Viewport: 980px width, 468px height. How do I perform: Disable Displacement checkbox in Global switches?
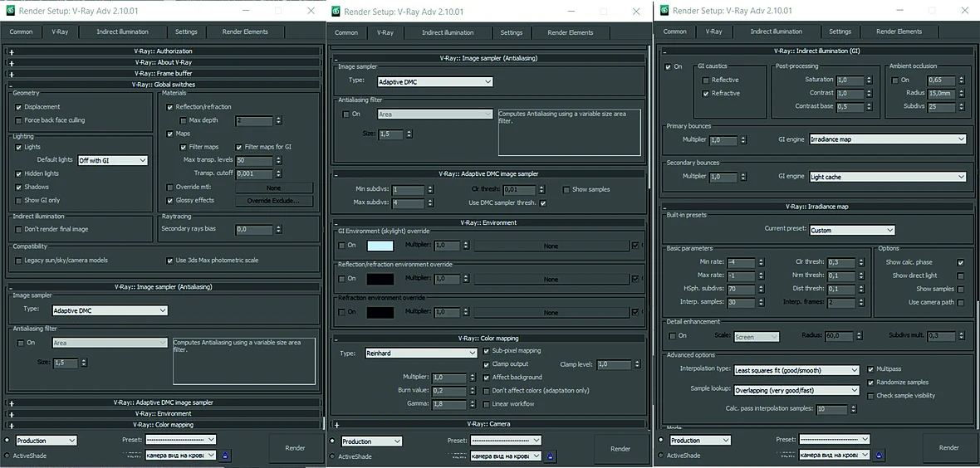pyautogui.click(x=19, y=107)
